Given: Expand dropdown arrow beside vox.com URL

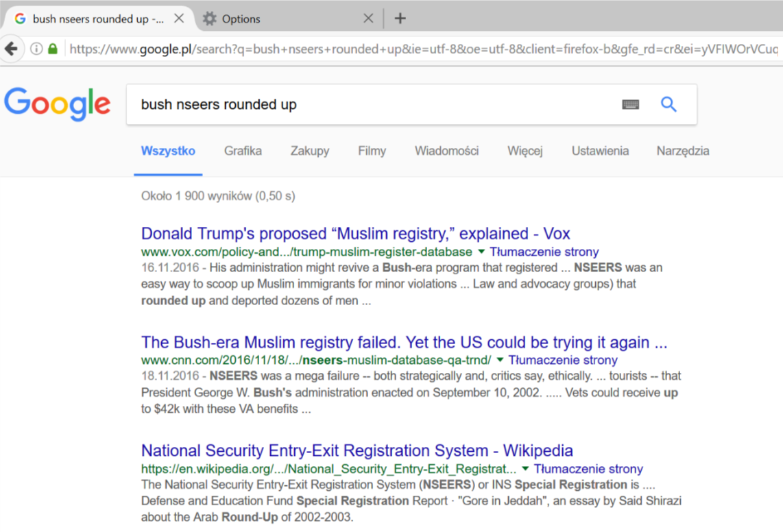Looking at the screenshot, I should pos(481,252).
